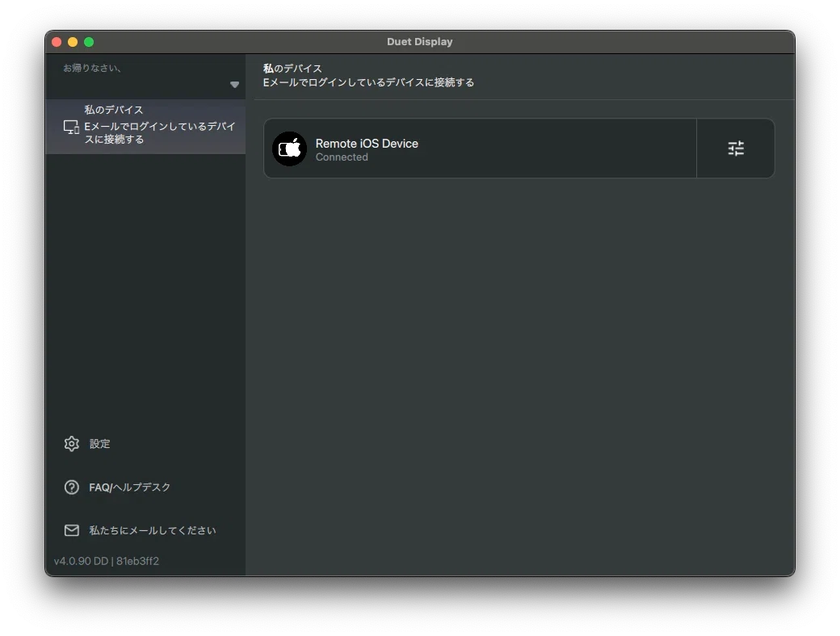
Task: Click the FAQ question mark icon
Action: pyautogui.click(x=72, y=487)
